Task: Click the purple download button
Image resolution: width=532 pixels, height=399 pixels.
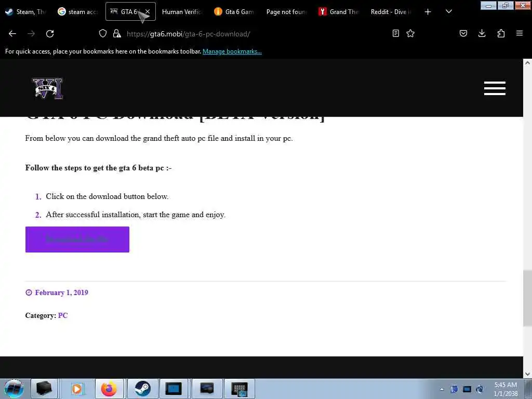Action: click(77, 239)
